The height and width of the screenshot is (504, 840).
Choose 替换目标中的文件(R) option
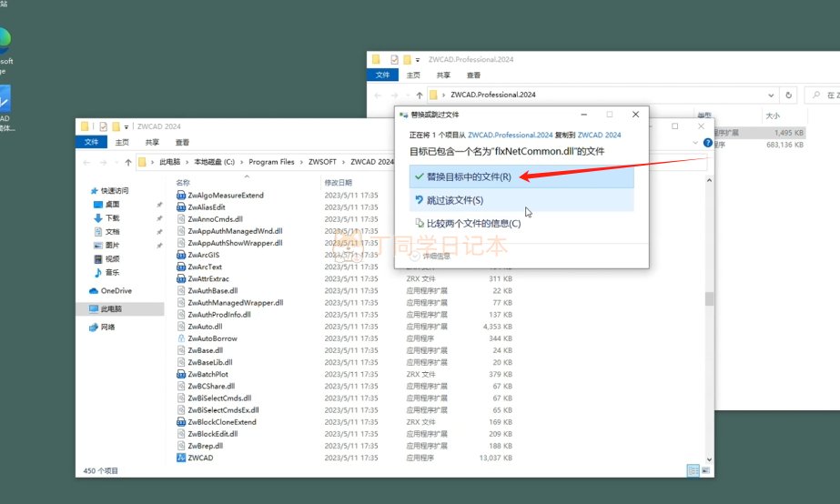(469, 176)
